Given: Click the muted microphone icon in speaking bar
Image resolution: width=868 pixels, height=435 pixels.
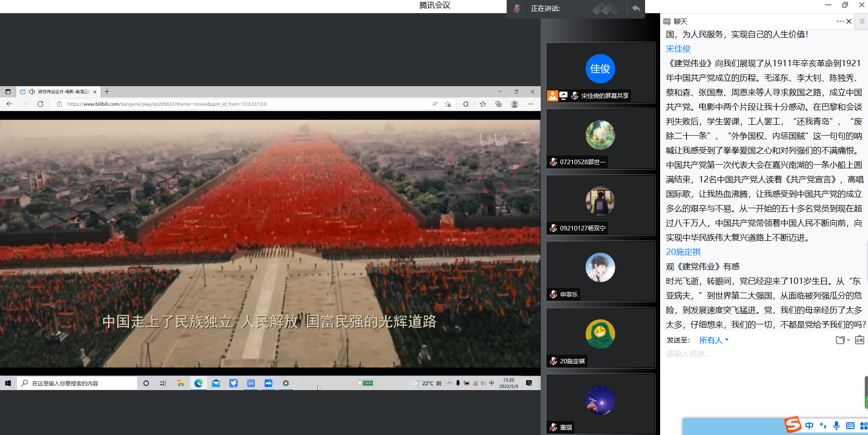Looking at the screenshot, I should pyautogui.click(x=517, y=8).
